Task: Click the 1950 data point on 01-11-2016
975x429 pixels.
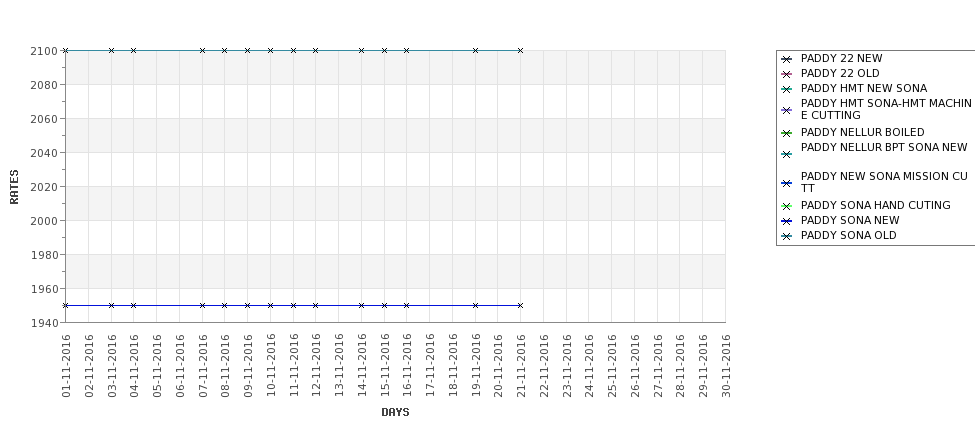Action: 66,305
